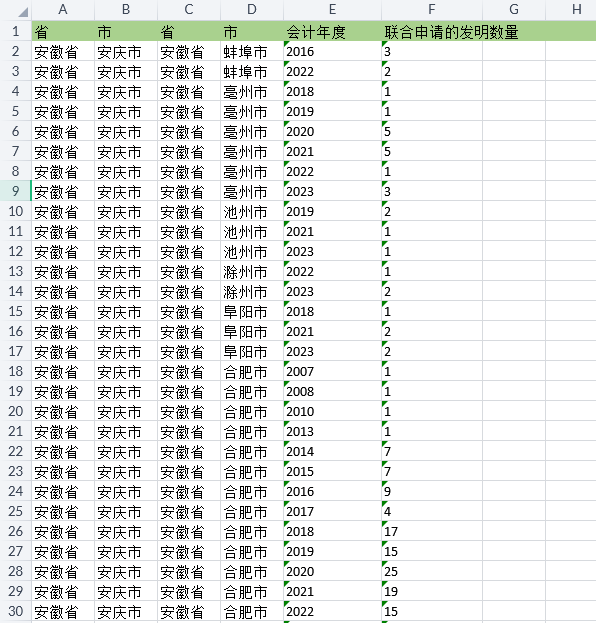Viewport: 596px width, 623px height.
Task: Select cell 蚌埠市 in row 2
Action: click(x=252, y=51)
